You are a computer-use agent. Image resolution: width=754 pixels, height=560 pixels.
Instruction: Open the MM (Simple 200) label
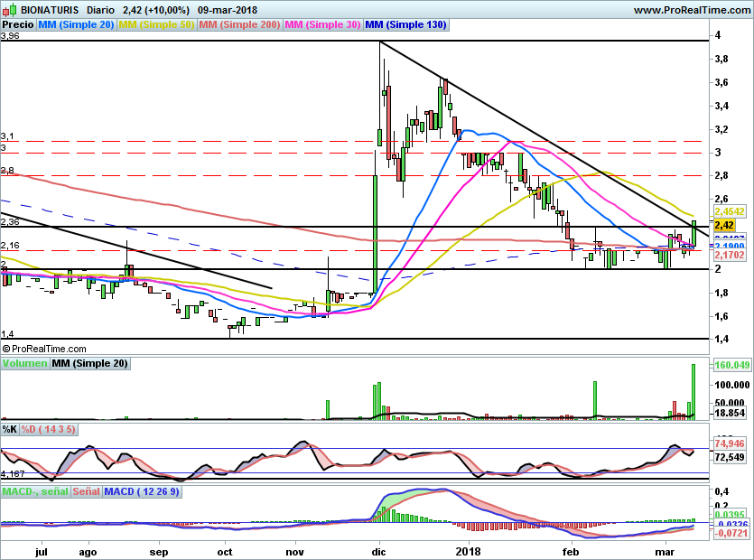[239, 24]
